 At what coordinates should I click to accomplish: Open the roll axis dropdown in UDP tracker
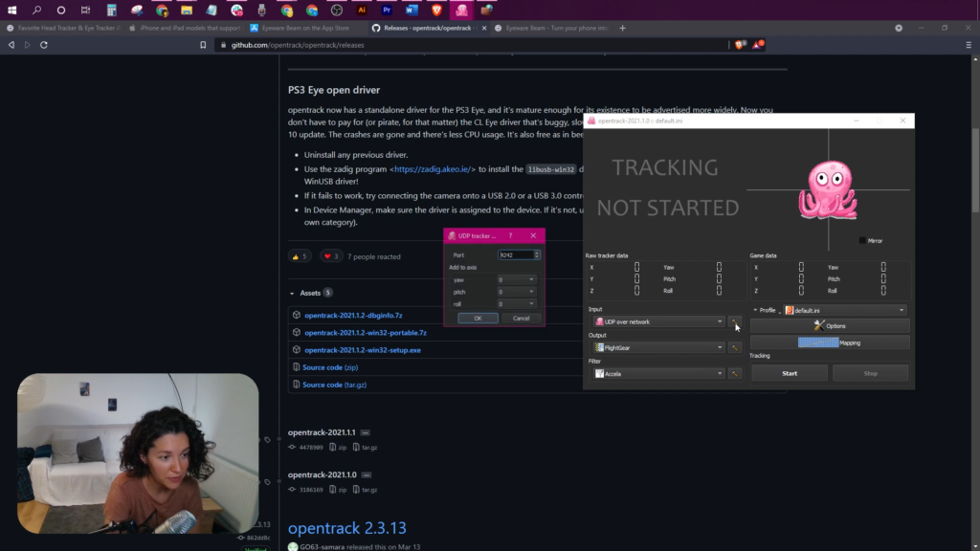pyautogui.click(x=516, y=304)
